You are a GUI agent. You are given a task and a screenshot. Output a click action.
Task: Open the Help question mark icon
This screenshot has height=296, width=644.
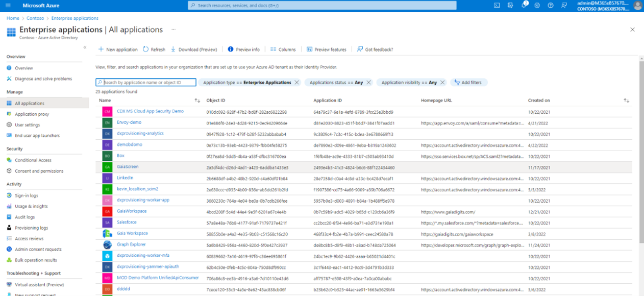551,6
